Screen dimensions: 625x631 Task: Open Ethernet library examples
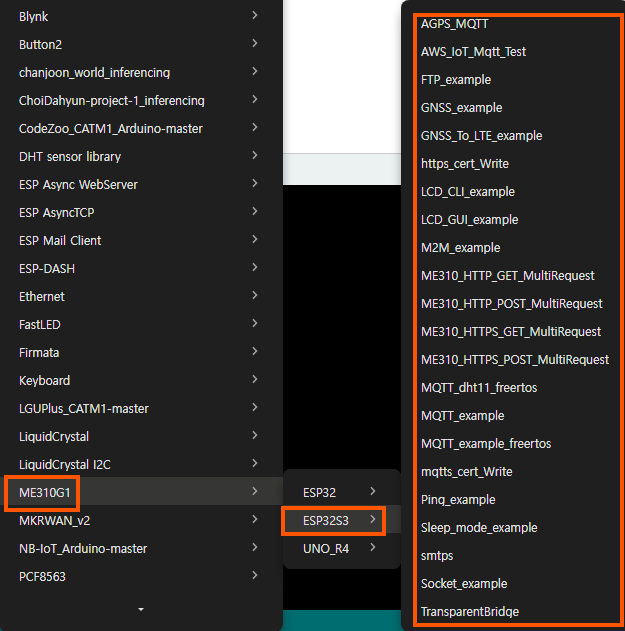click(141, 297)
